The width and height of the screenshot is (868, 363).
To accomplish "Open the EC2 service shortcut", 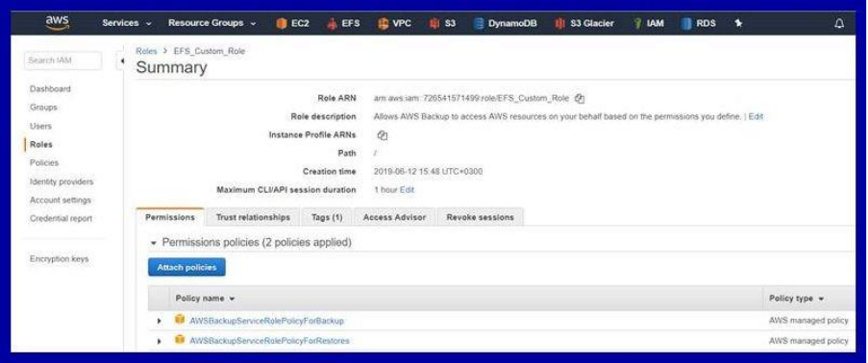I will [x=292, y=23].
